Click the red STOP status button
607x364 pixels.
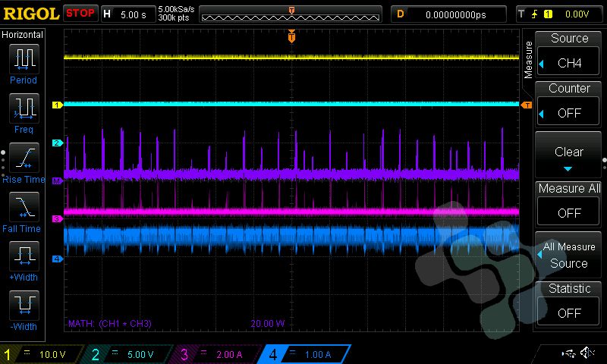[x=80, y=14]
